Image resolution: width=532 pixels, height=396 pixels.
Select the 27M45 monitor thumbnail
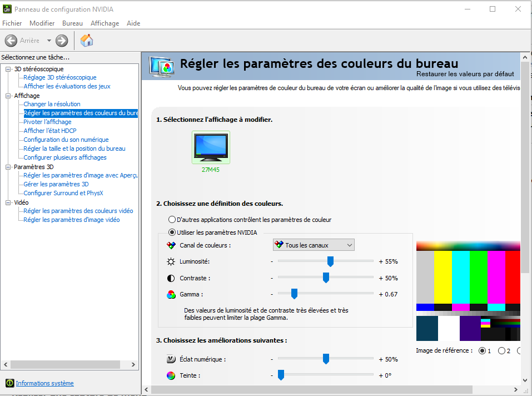click(x=211, y=147)
